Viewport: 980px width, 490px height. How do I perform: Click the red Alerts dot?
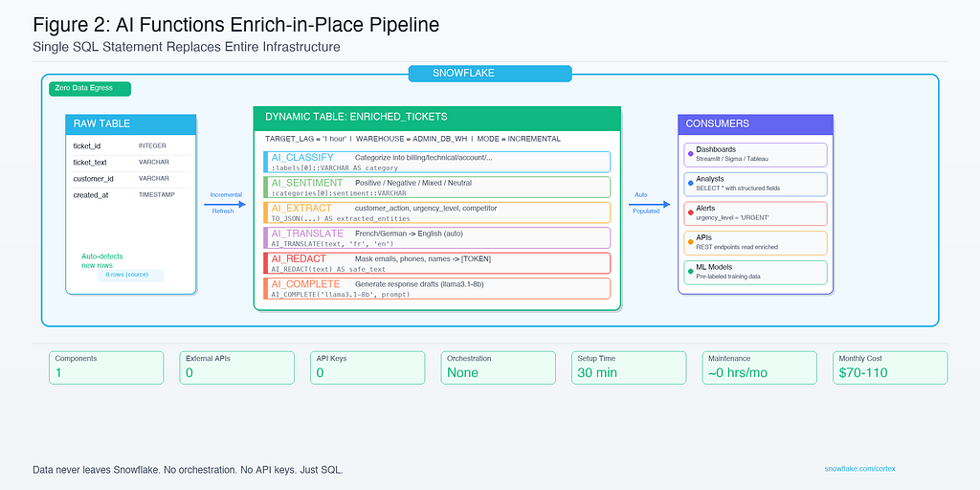tap(691, 212)
